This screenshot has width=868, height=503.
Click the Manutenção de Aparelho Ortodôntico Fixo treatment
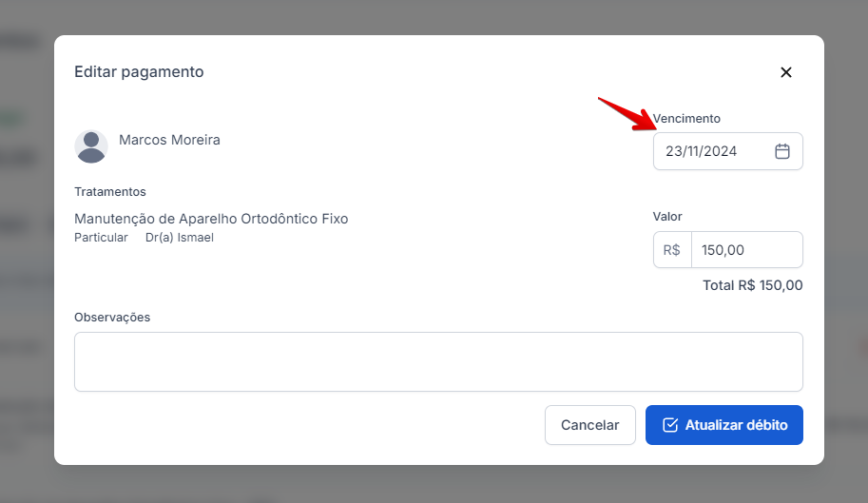tap(211, 219)
